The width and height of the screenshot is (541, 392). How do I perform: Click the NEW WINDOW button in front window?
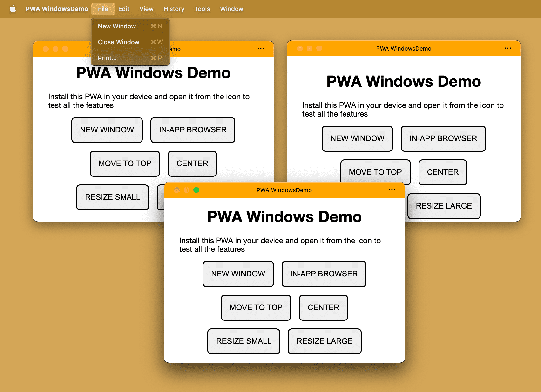coord(238,273)
